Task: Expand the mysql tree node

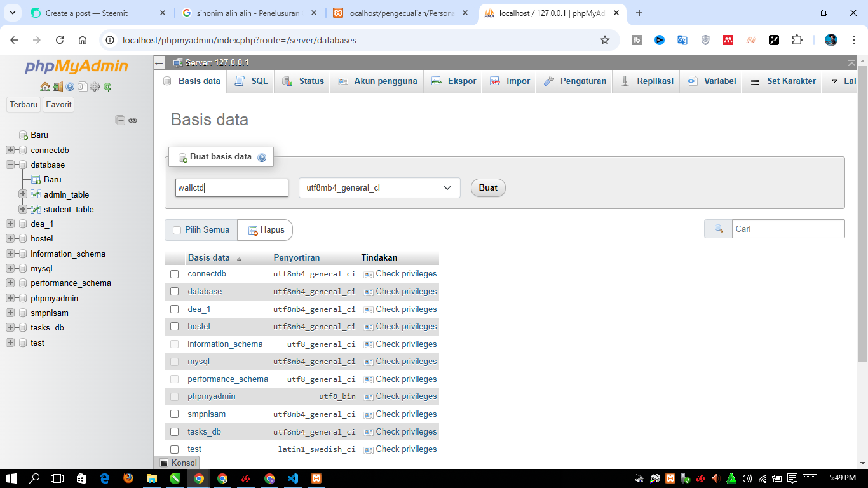Action: [x=10, y=269]
